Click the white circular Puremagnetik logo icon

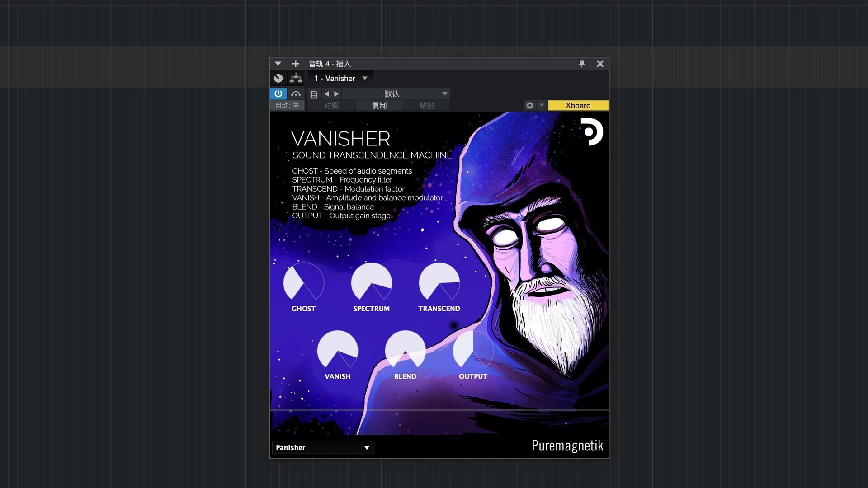[592, 132]
